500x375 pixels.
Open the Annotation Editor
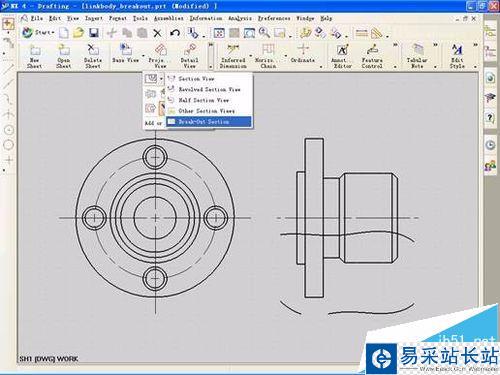(342, 56)
